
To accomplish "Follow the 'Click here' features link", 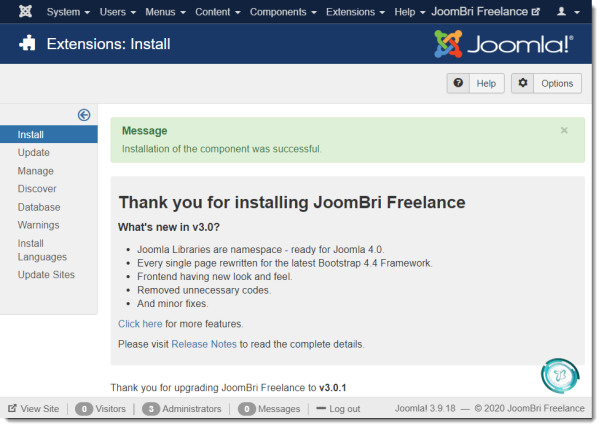I will pos(140,324).
